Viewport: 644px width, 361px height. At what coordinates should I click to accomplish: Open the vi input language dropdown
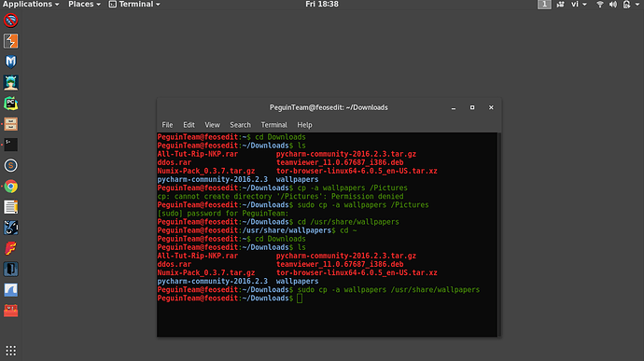(579, 4)
